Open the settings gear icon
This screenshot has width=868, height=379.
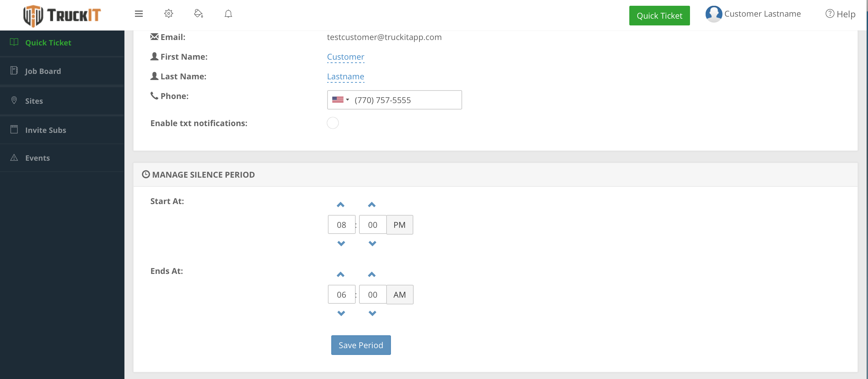pyautogui.click(x=169, y=14)
